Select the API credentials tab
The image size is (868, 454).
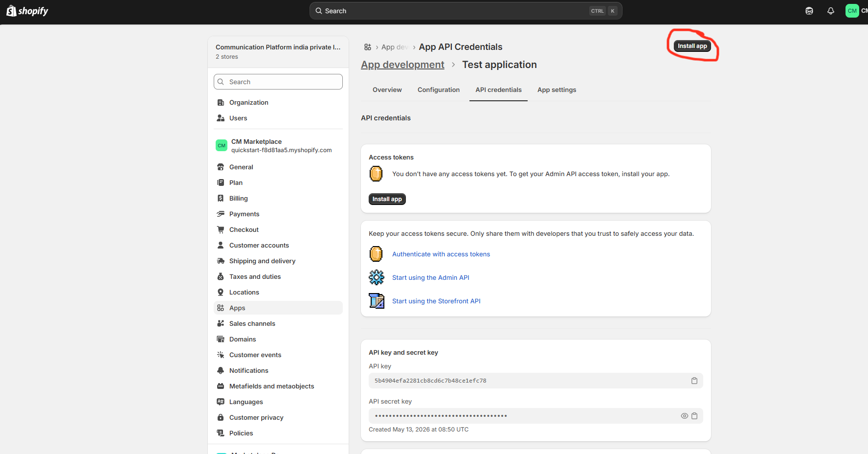tap(498, 90)
